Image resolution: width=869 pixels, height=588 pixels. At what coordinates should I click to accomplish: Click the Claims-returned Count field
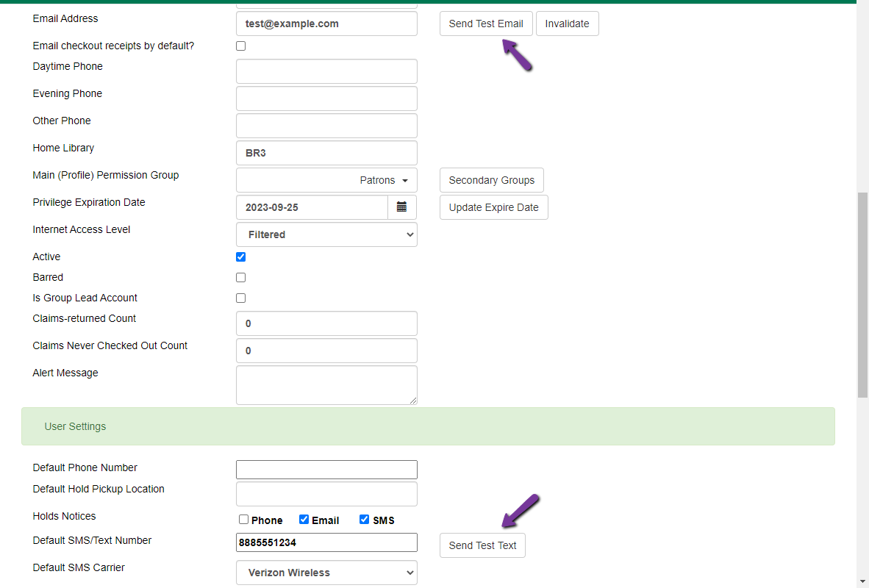pos(326,323)
